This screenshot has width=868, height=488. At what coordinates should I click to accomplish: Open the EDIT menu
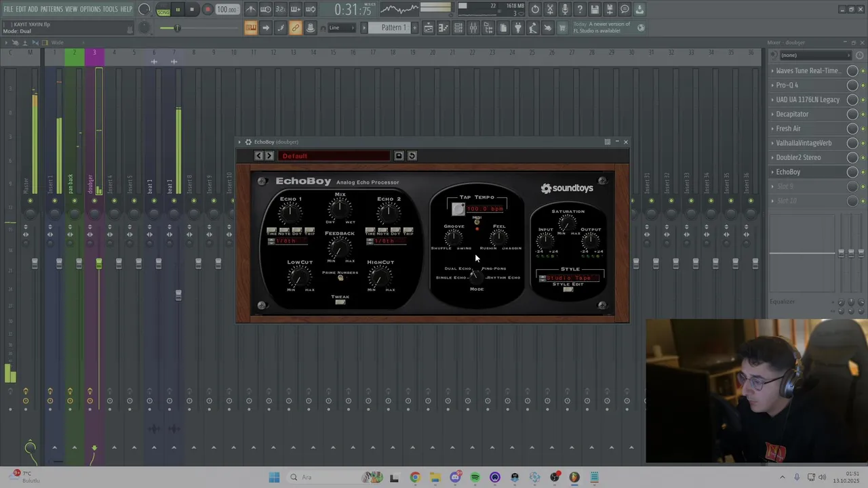pos(21,9)
